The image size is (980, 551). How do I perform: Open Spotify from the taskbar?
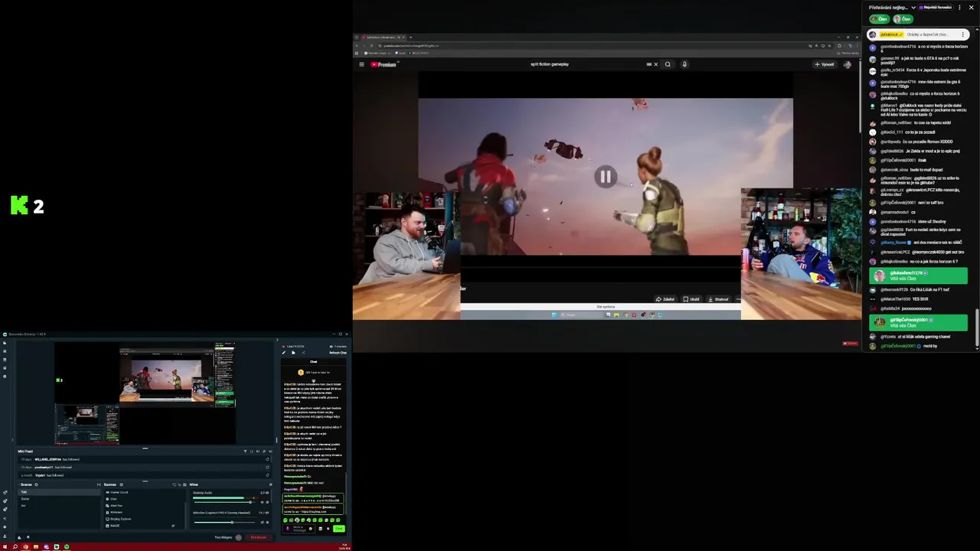point(67,546)
